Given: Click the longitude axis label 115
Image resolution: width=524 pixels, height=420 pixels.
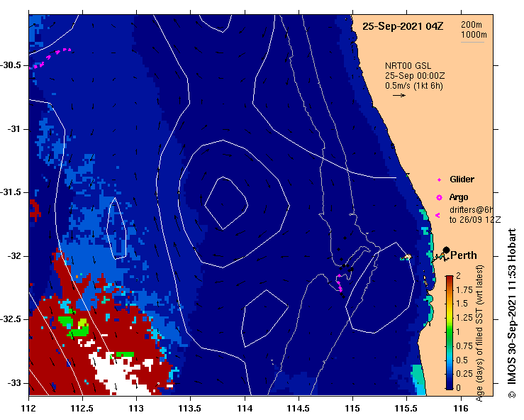Looking at the screenshot, I should pyautogui.click(x=353, y=409).
